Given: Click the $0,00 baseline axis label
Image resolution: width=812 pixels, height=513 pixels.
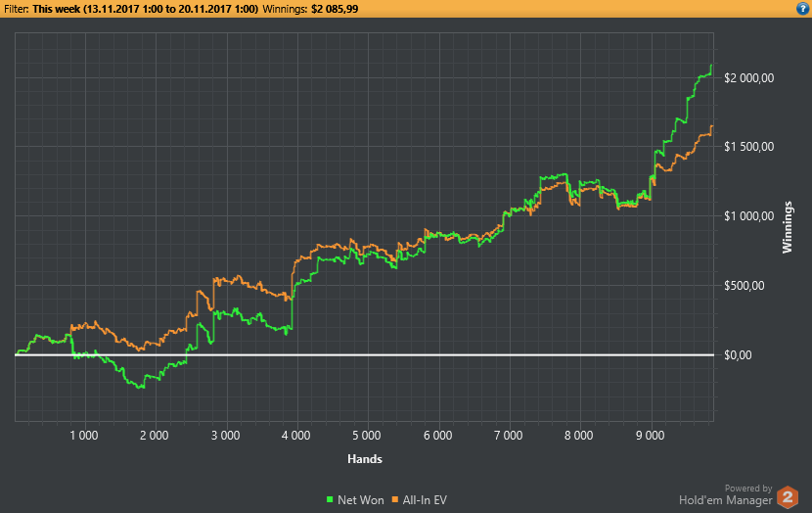Looking at the screenshot, I should pos(738,355).
